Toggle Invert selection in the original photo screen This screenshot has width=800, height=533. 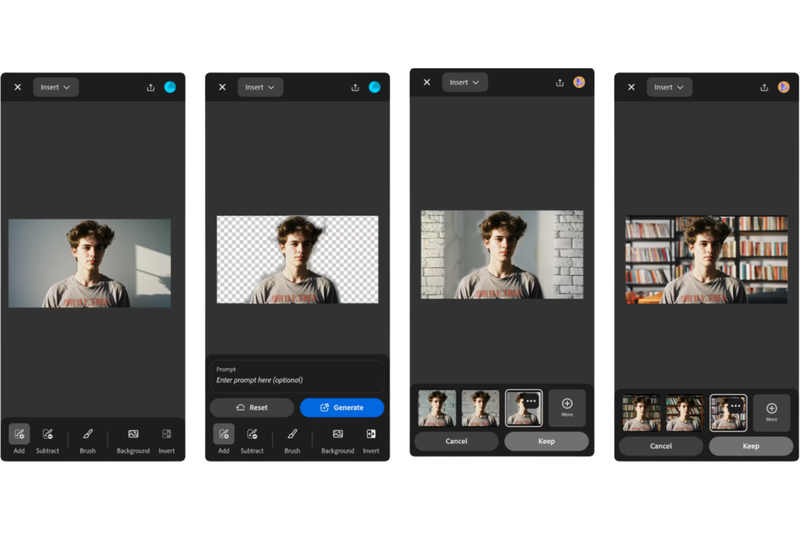tap(166, 435)
